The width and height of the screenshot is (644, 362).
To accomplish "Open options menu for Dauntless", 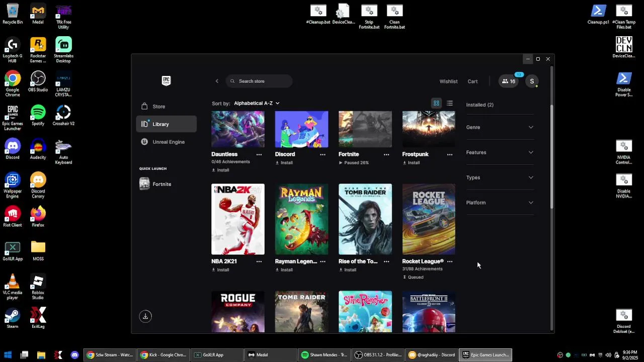I will coord(259,154).
